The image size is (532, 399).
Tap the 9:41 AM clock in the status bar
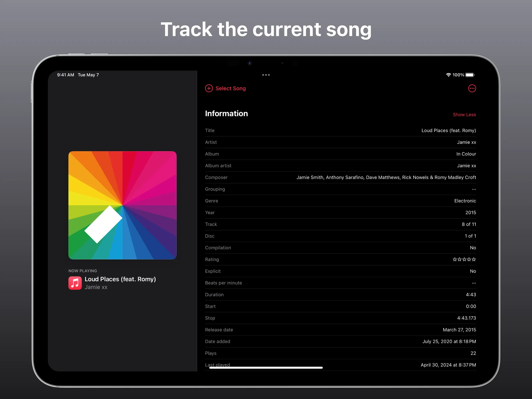[x=65, y=75]
